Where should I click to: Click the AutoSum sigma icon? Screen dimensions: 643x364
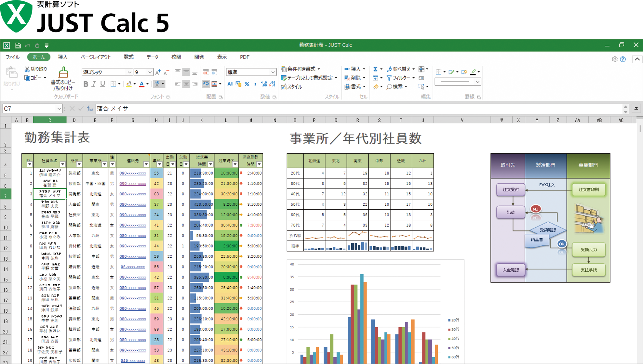pyautogui.click(x=375, y=69)
